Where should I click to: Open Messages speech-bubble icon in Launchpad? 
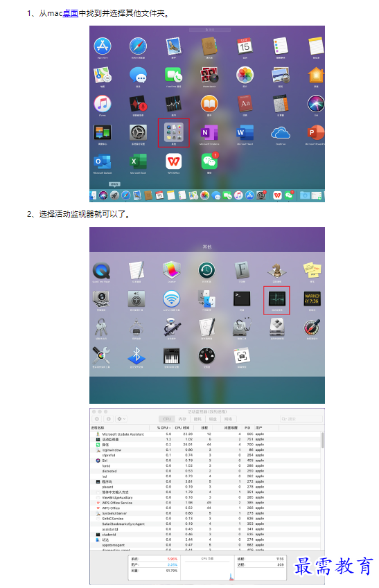tap(138, 75)
